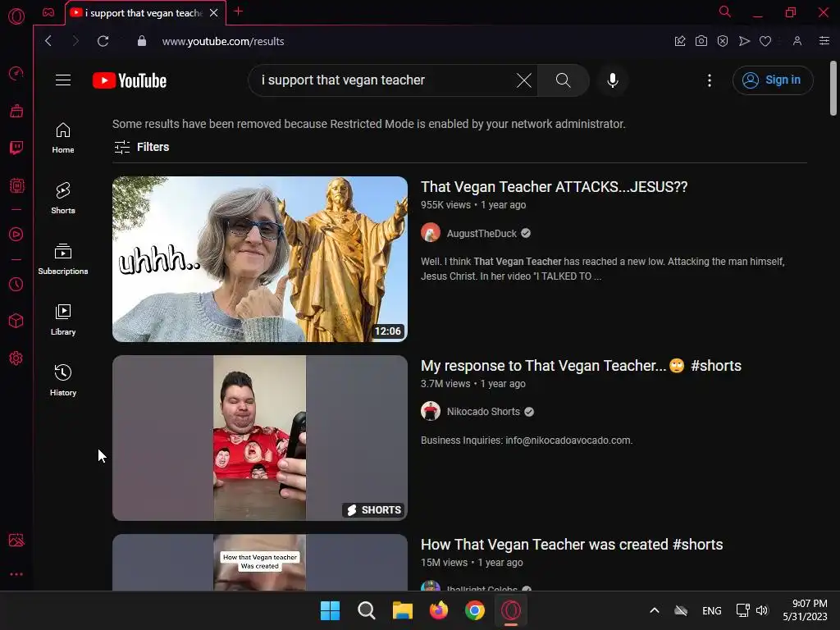Open Opera sidebar history clock icon
840x630 pixels.
pyautogui.click(x=16, y=284)
